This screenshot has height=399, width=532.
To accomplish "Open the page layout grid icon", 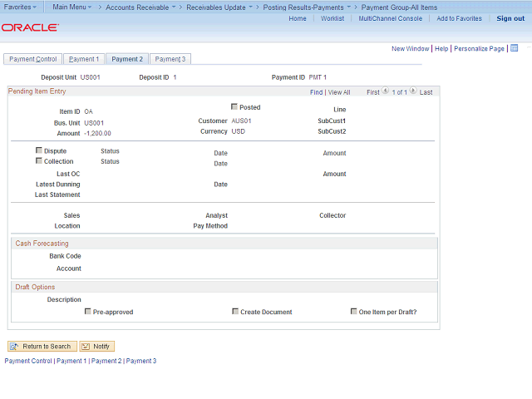I will (x=515, y=48).
